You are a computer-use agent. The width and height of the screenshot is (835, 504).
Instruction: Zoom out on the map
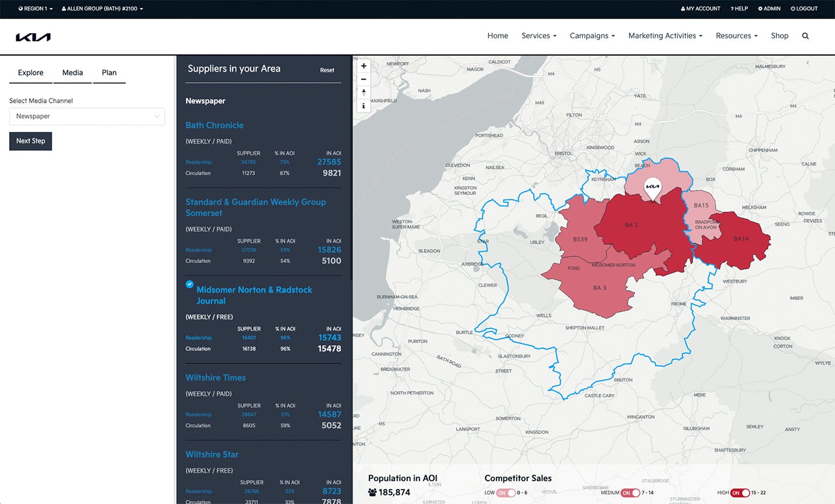[364, 79]
